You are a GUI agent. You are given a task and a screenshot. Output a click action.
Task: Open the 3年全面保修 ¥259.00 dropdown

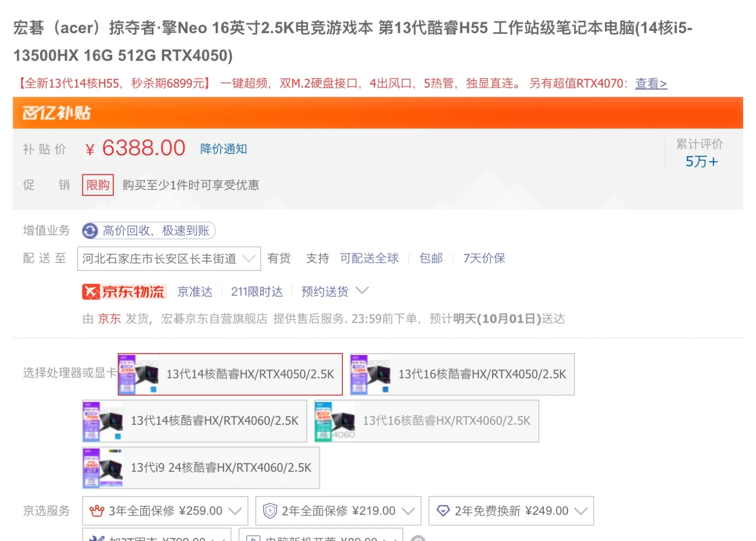click(165, 511)
